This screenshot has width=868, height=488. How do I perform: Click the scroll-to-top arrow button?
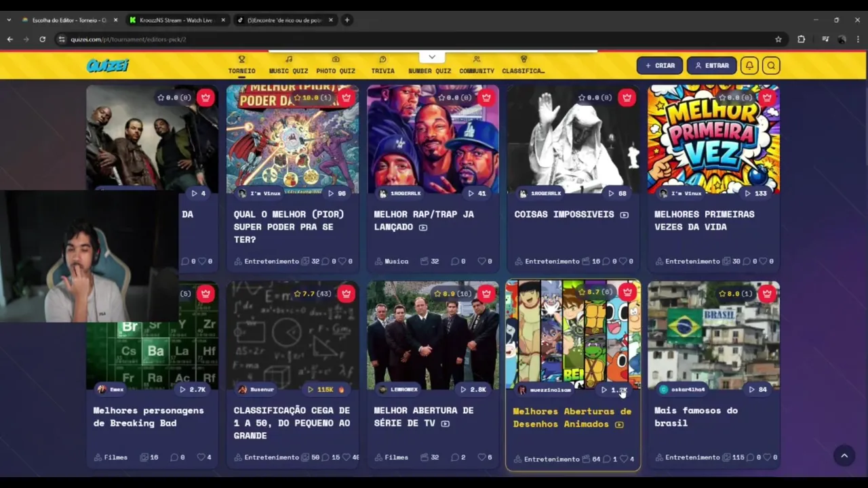point(844,456)
